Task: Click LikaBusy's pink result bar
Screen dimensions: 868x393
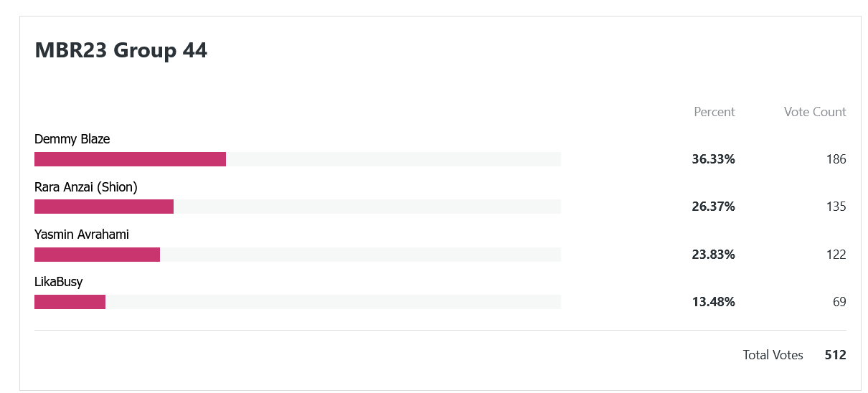Action: pyautogui.click(x=70, y=302)
